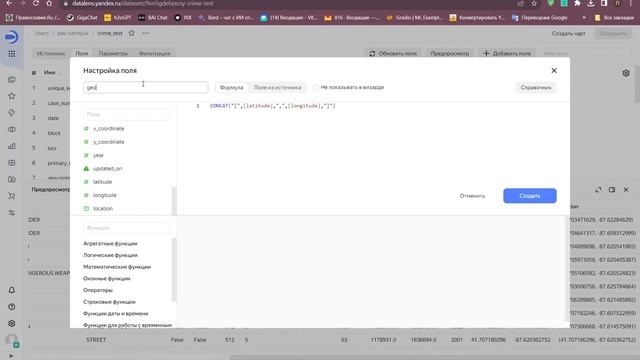Screen dimensions: 640x360
Task: Click the Предпросмотр button
Action: (x=449, y=53)
